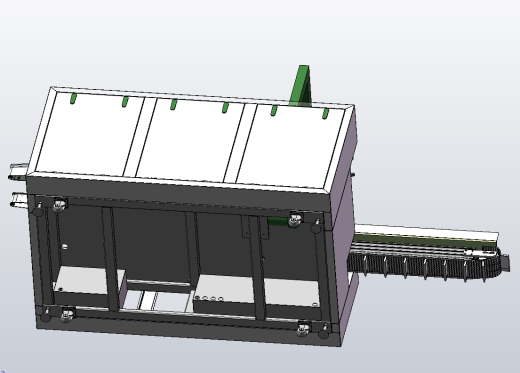This screenshot has width=520, height=373.
Task: Select the caster wheel at the lower-left frame corner
Action: click(68, 314)
